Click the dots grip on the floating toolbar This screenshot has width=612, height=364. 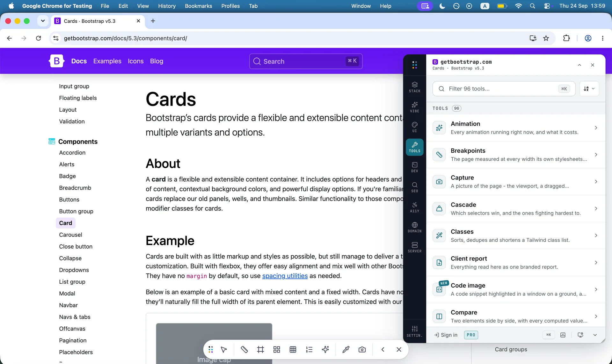pyautogui.click(x=211, y=350)
